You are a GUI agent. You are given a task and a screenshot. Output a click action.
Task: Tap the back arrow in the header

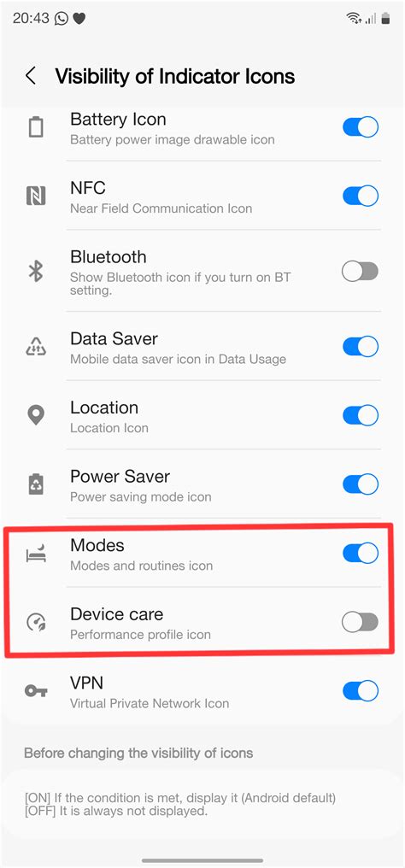pos(31,76)
